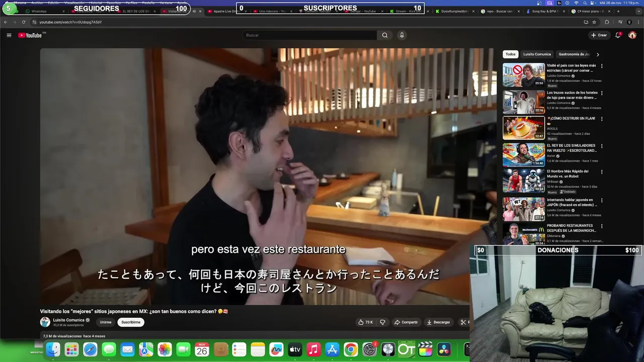Select the 'Todos' filter chip
Screen dimensions: 644x362
click(x=511, y=54)
